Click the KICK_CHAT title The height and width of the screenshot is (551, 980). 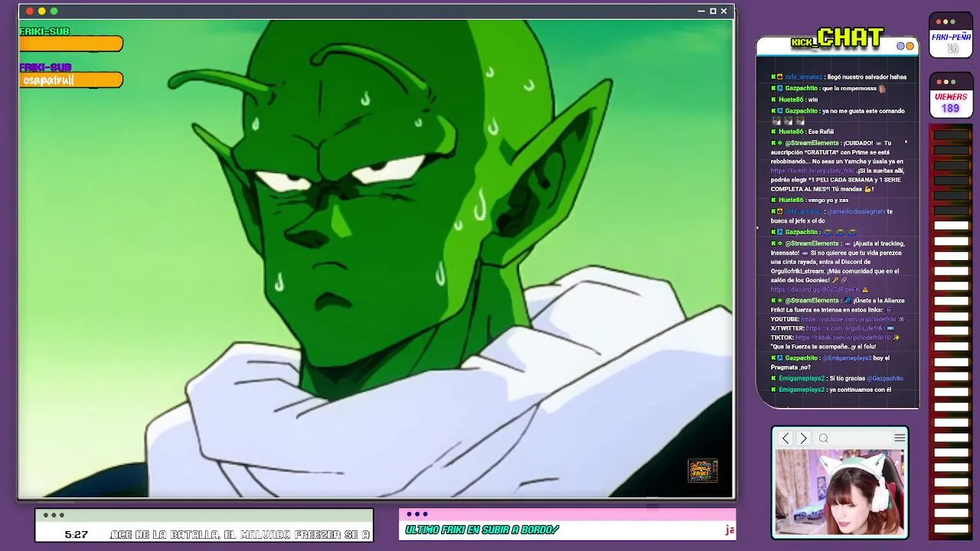[x=838, y=37]
